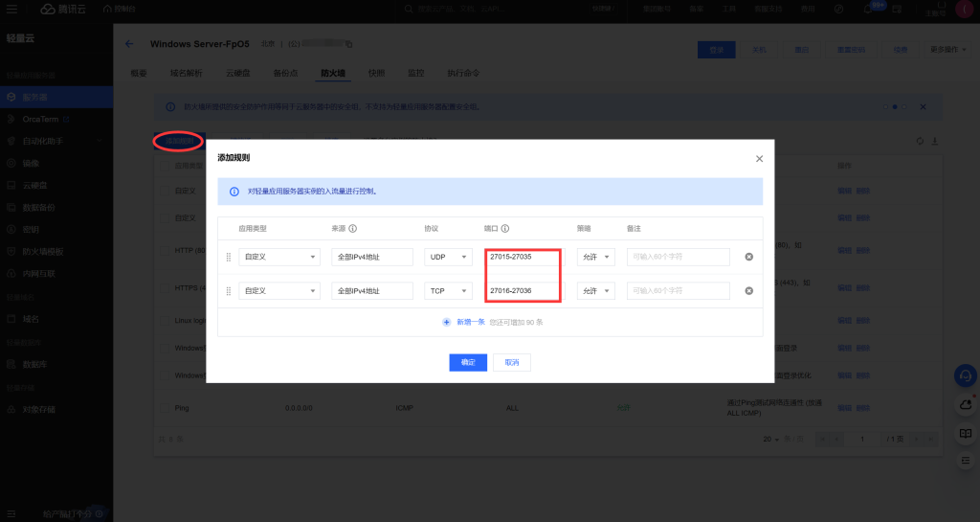980x522 pixels.
Task: Remove the TCP rule row
Action: point(748,290)
